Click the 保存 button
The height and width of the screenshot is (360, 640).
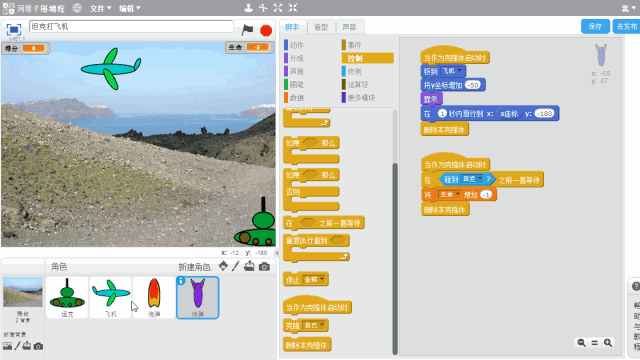point(595,27)
